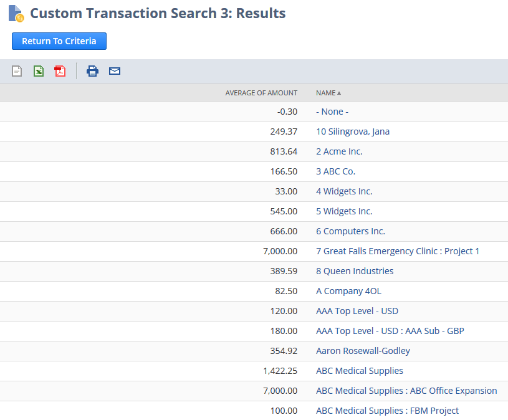Select the -0.30 amount cell

(x=287, y=112)
